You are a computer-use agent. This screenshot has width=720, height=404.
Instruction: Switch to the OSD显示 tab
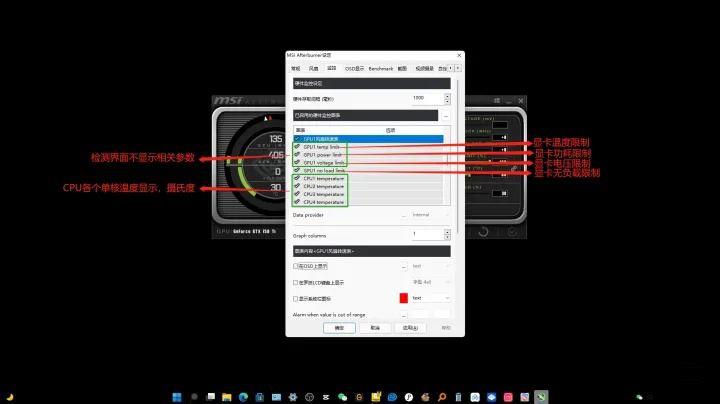[354, 68]
